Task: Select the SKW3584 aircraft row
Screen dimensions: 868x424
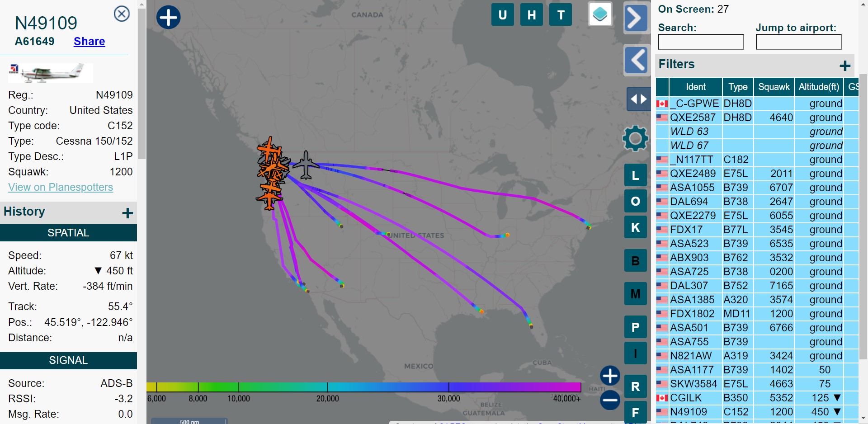Action: [757, 384]
